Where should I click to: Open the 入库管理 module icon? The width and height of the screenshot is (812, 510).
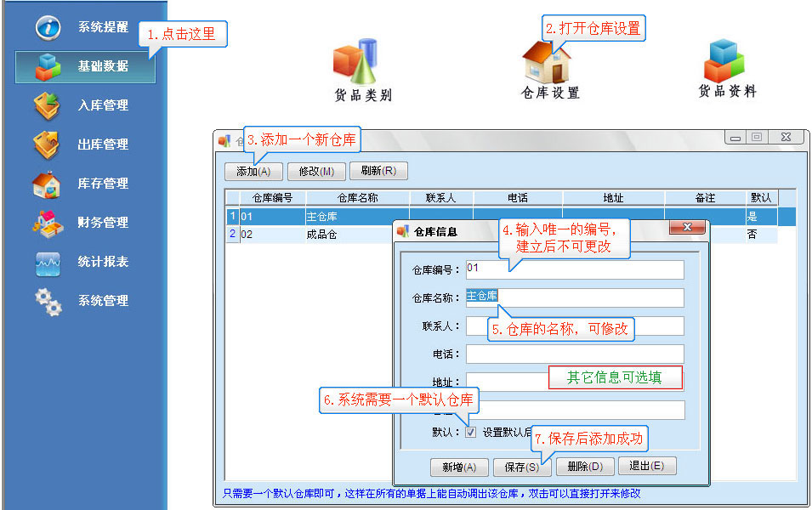coord(47,105)
